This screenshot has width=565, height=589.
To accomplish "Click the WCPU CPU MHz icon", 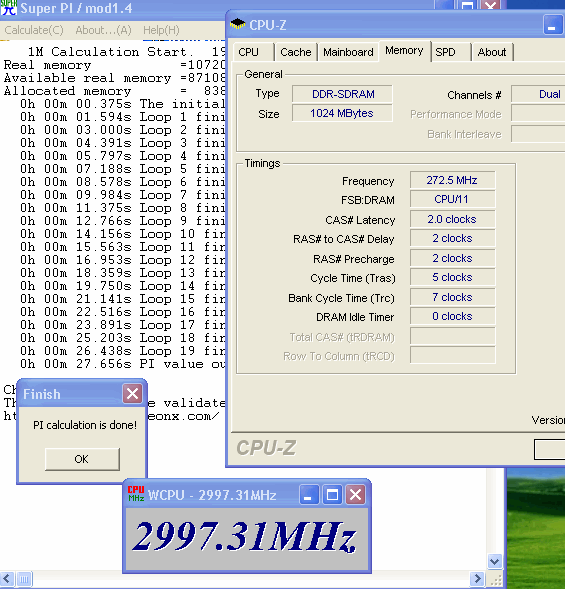I will pyautogui.click(x=136, y=494).
